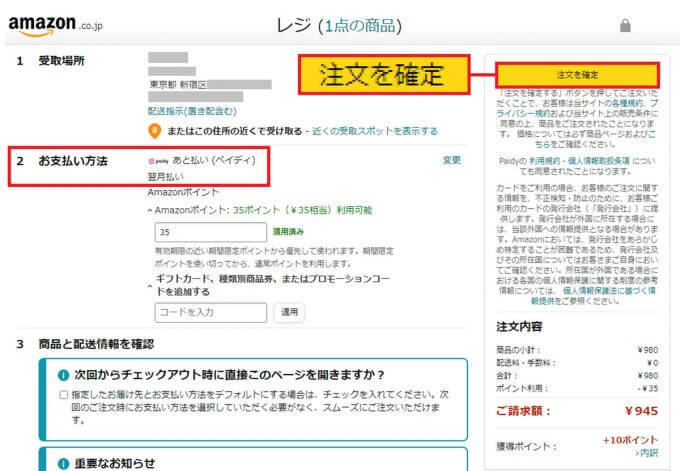Click the Amazon points input field showing 35

pyautogui.click(x=211, y=232)
